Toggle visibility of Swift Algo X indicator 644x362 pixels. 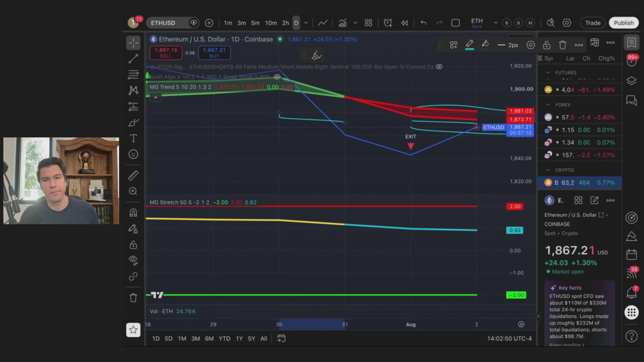point(277,77)
